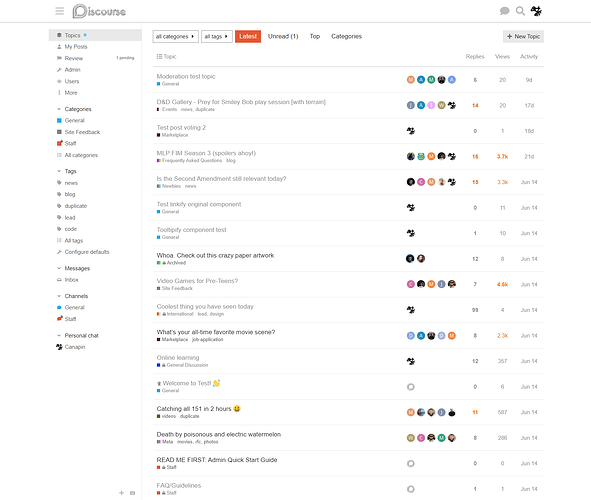
Task: Go to My Posts sidebar link
Action: (x=76, y=47)
